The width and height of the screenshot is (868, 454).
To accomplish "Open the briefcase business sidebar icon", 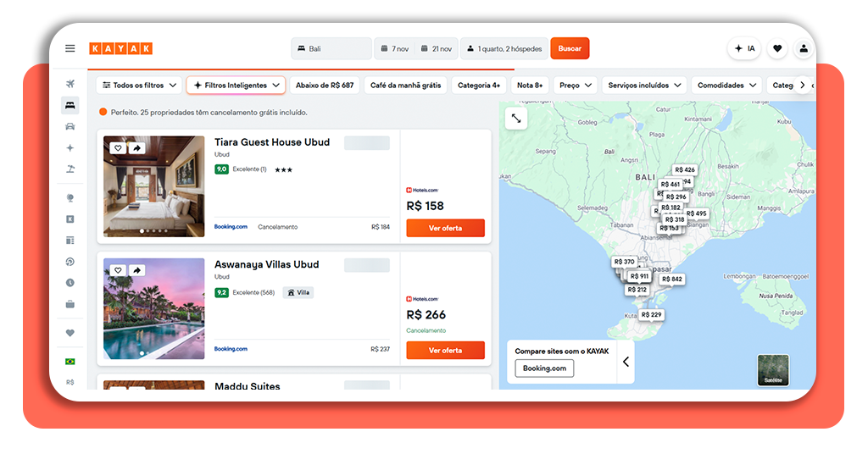I will pos(70,304).
